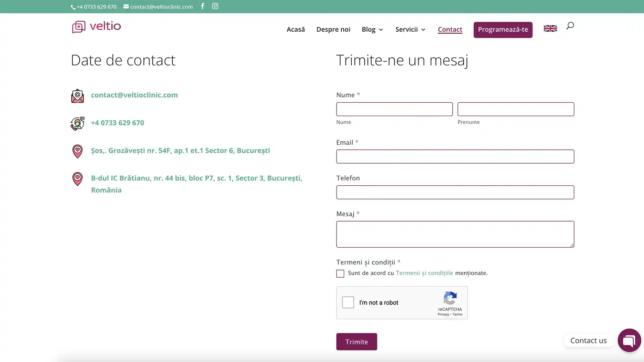Open the Instagram profile icon
This screenshot has height=362, width=644.
coord(215,6)
